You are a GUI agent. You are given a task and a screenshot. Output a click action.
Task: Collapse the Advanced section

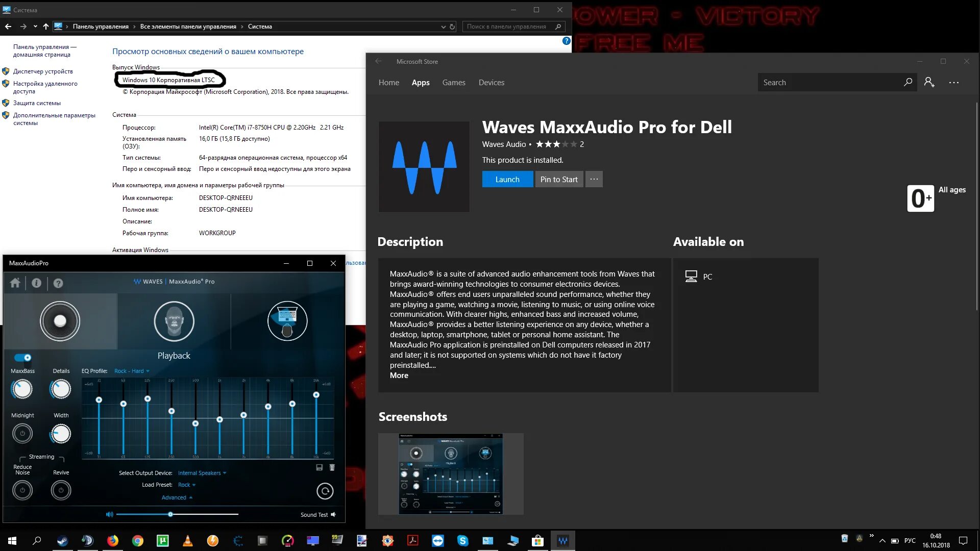[177, 497]
